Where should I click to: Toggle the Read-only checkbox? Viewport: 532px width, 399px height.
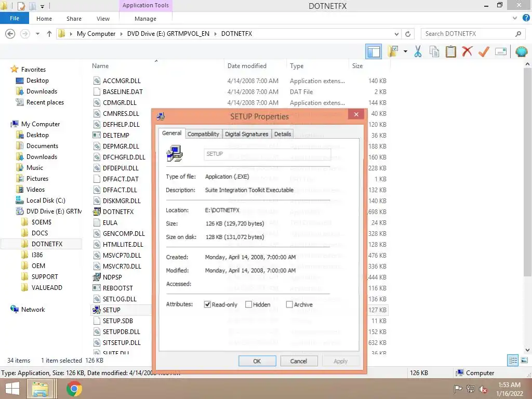point(207,304)
